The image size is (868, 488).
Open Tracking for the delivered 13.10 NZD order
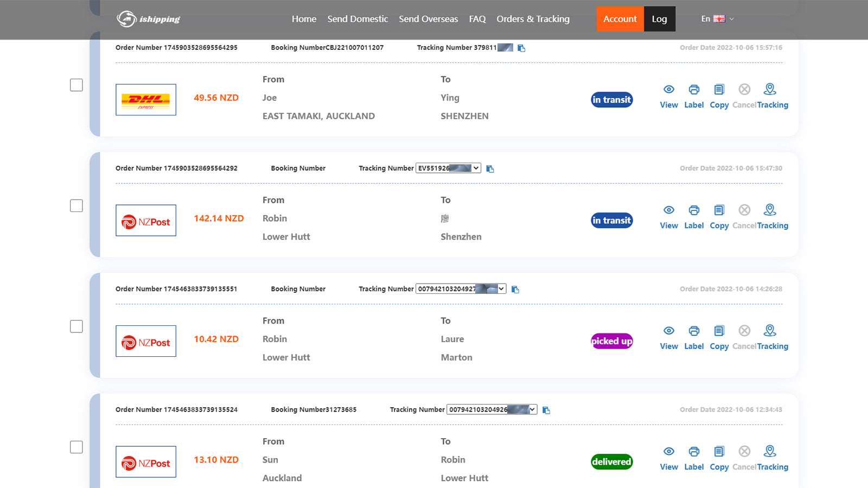[770, 452]
